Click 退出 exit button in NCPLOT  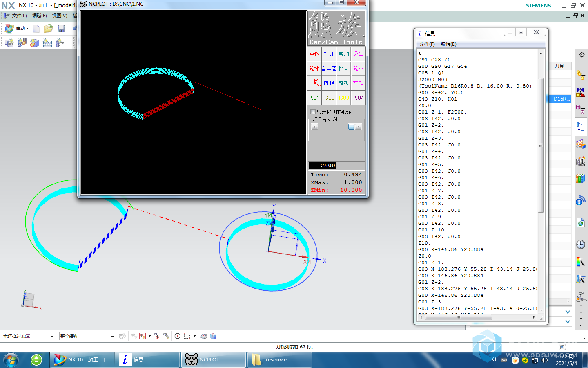(358, 54)
